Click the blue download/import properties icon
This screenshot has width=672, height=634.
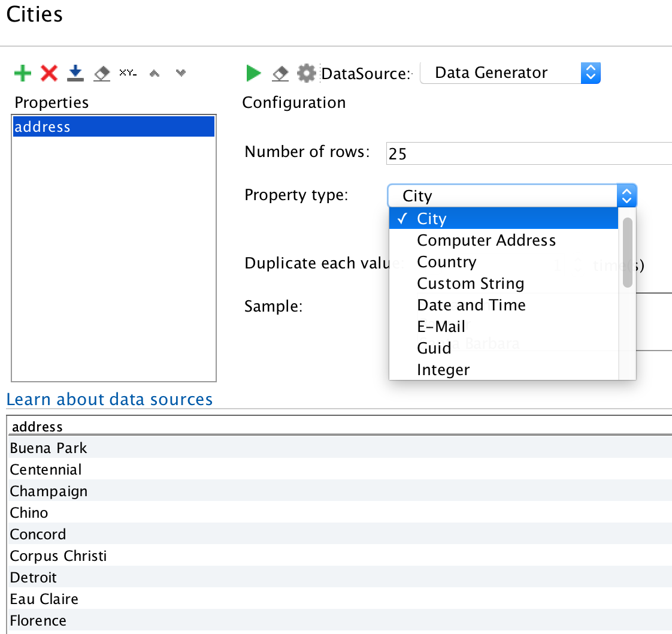pos(74,73)
